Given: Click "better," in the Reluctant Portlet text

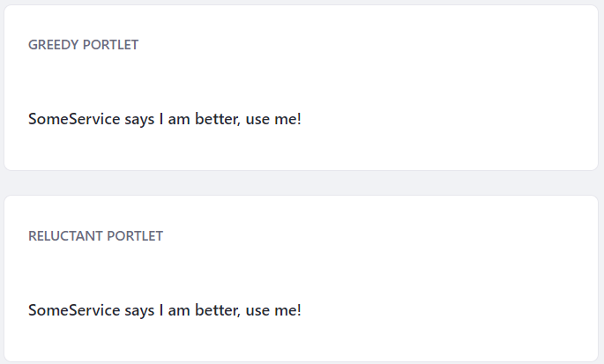Looking at the screenshot, I should coord(218,310).
